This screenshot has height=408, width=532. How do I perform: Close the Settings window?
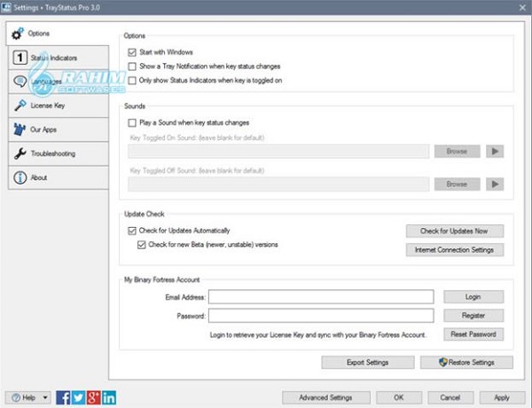click(522, 7)
